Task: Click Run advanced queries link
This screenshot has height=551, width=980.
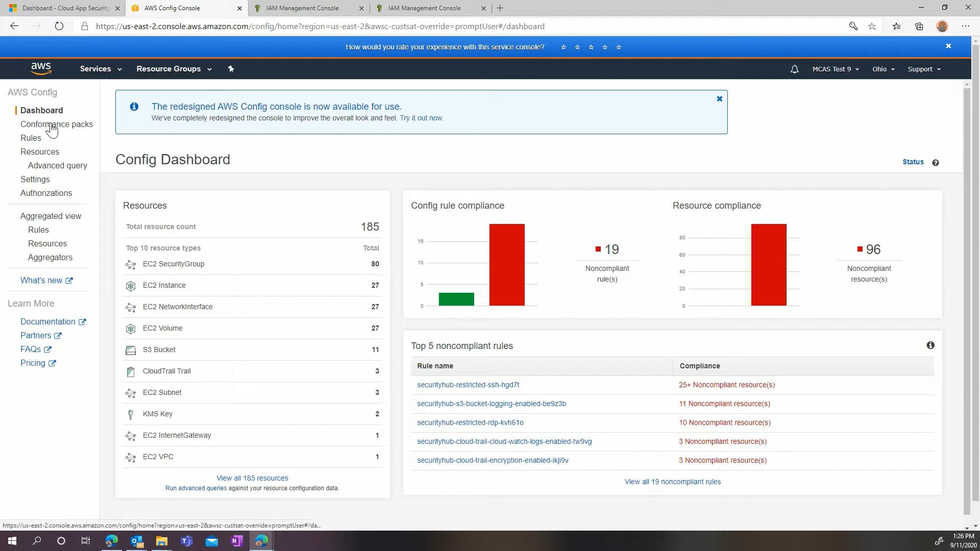Action: [196, 488]
